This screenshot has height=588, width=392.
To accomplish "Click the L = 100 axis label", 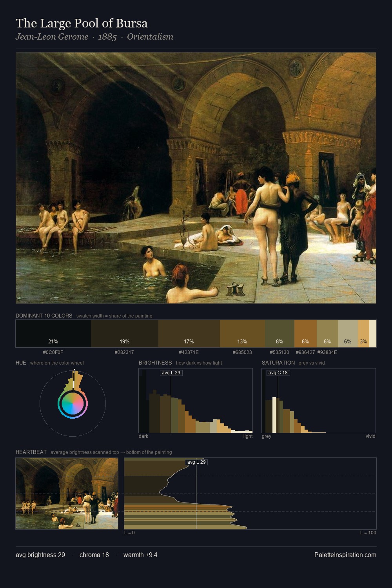I will coord(368,533).
